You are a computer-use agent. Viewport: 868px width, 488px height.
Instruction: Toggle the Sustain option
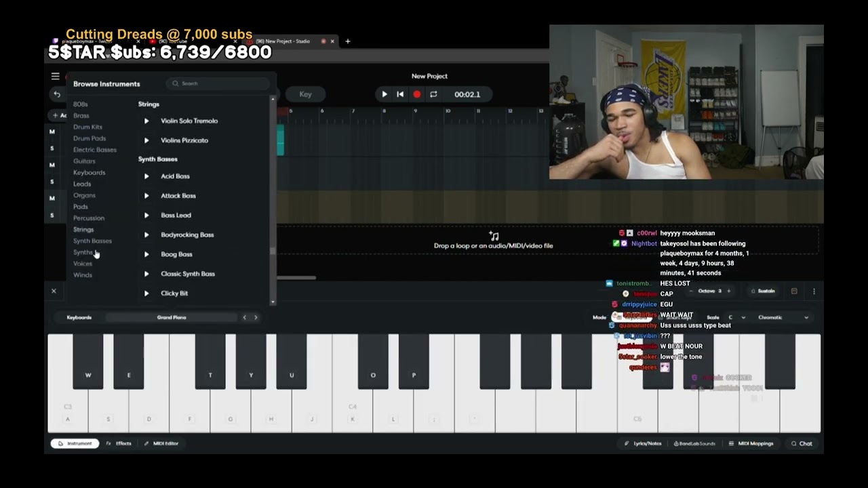click(x=763, y=291)
